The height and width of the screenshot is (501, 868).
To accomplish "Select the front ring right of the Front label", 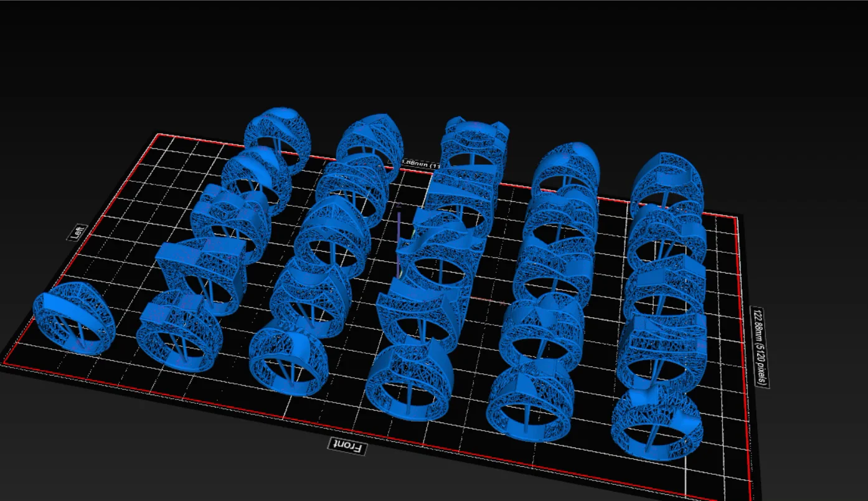I will [410, 380].
